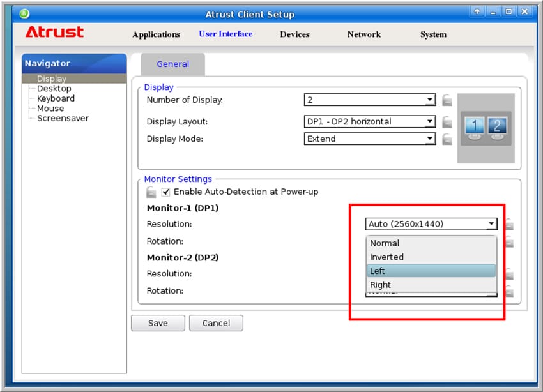
Task: Open the Devices menu
Action: click(294, 34)
